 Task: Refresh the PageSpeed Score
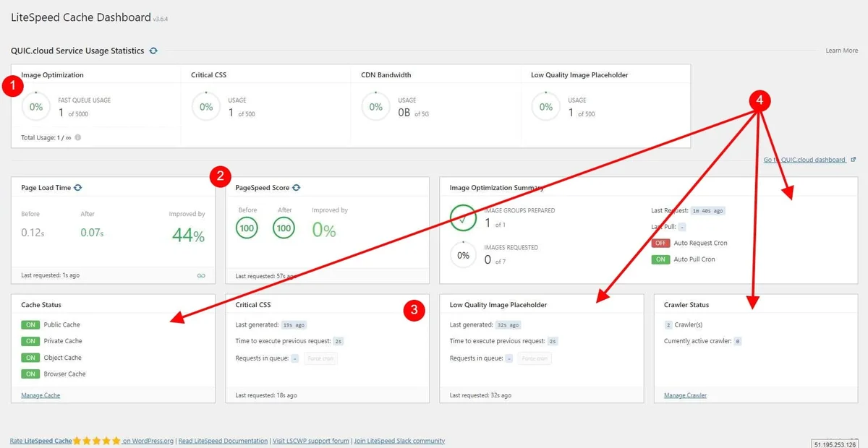[x=297, y=188]
